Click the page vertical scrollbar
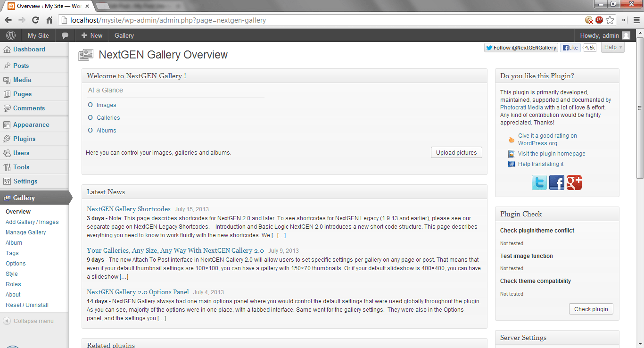Viewport: 644px width, 348px height. [x=640, y=118]
